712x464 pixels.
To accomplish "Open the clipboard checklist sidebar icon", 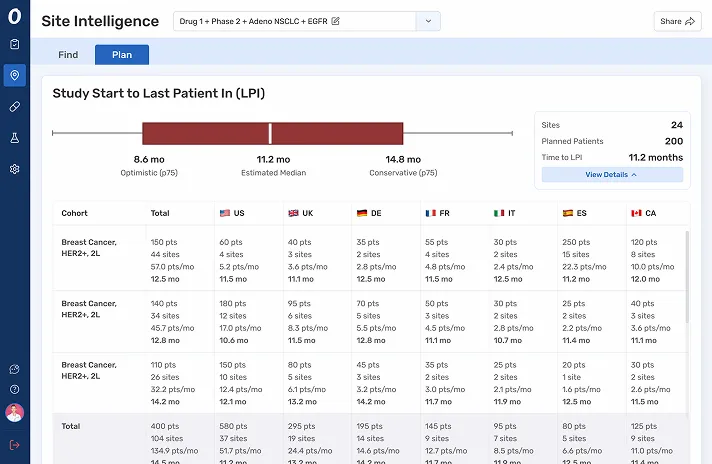I will click(x=14, y=44).
